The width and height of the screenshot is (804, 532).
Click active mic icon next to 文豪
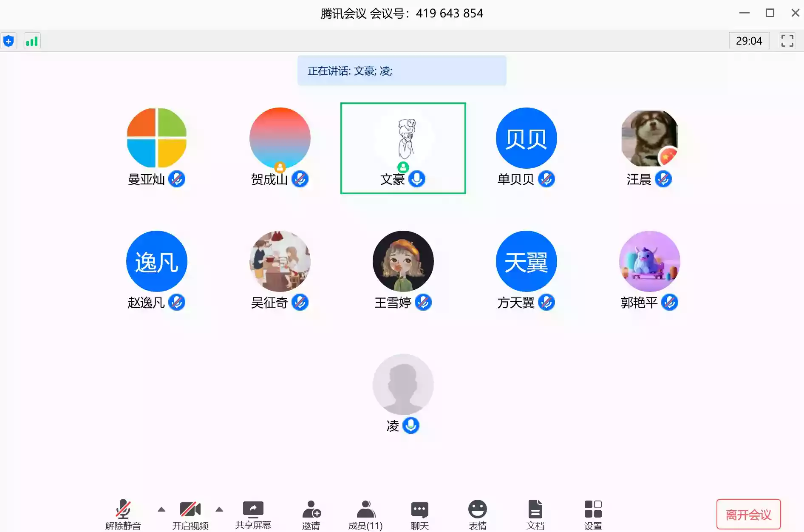[417, 179]
